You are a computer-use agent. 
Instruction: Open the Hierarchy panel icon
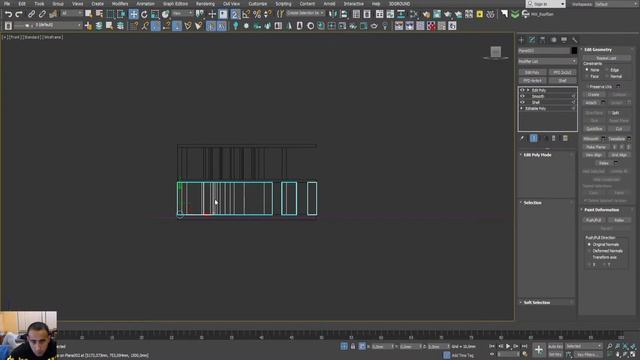tap(542, 40)
